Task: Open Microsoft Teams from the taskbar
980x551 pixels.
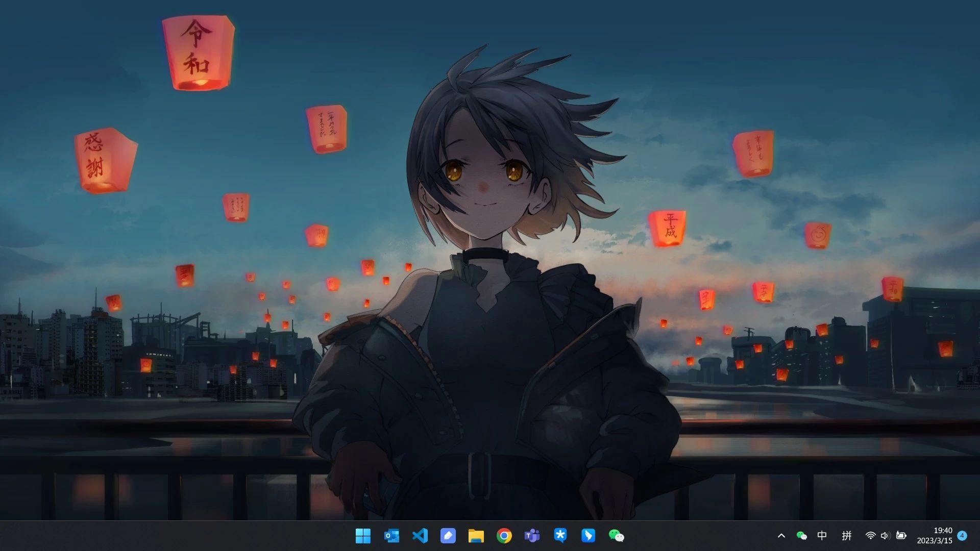Action: coord(532,536)
